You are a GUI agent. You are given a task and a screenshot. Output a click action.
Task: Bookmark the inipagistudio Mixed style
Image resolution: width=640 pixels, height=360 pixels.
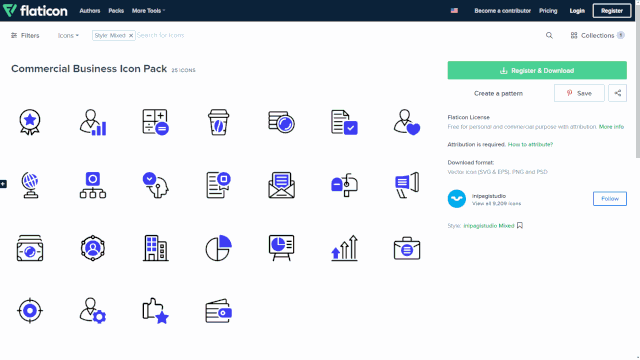tap(520, 226)
